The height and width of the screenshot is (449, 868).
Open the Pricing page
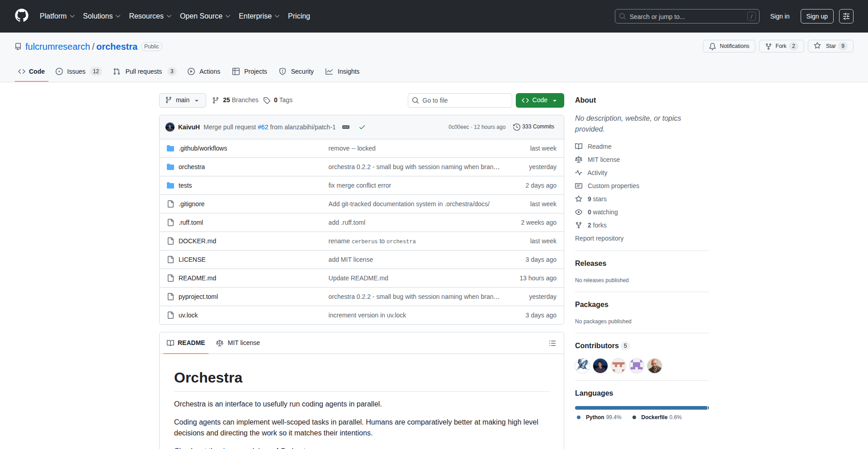(x=299, y=16)
